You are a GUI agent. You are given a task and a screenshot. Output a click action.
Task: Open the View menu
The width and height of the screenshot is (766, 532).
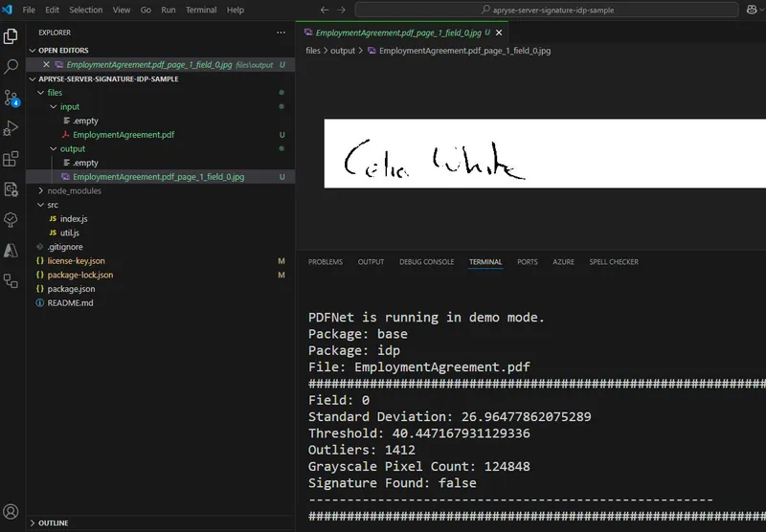tap(122, 10)
